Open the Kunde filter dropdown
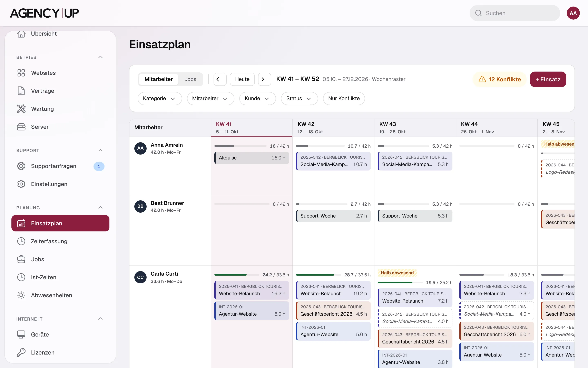 coord(257,98)
